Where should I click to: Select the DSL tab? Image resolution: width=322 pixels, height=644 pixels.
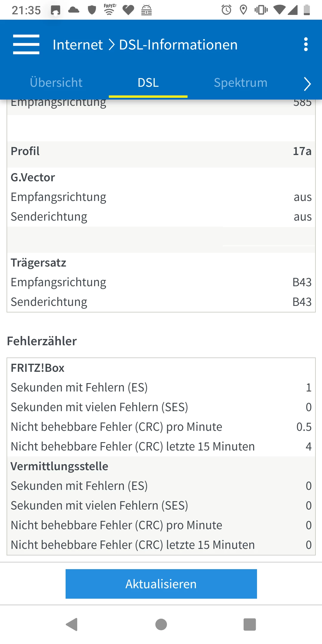pyautogui.click(x=148, y=83)
